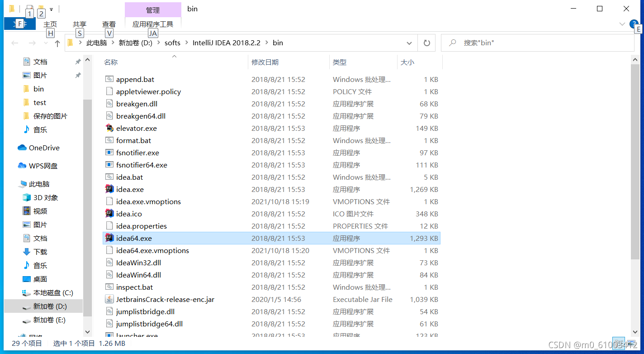644x354 pixels.
Task: Click the elevator.exe application icon
Action: pyautogui.click(x=109, y=128)
